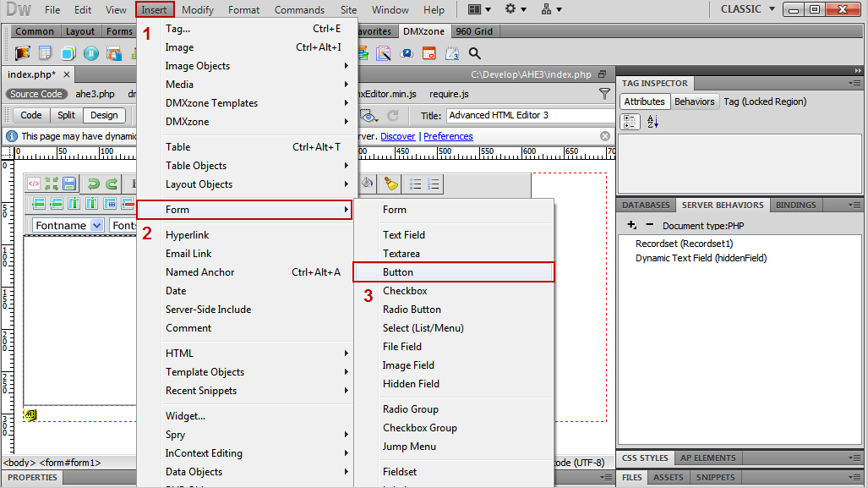Open the ahe3.php related file

coord(96,94)
